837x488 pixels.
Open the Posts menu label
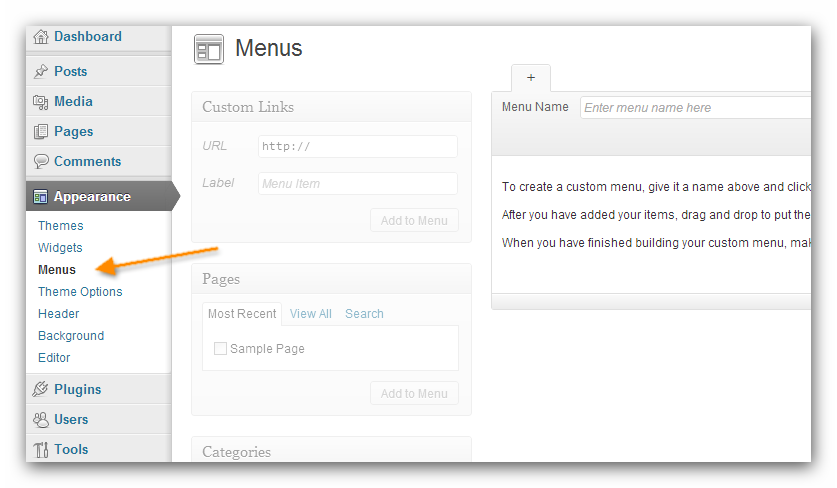[x=70, y=72]
